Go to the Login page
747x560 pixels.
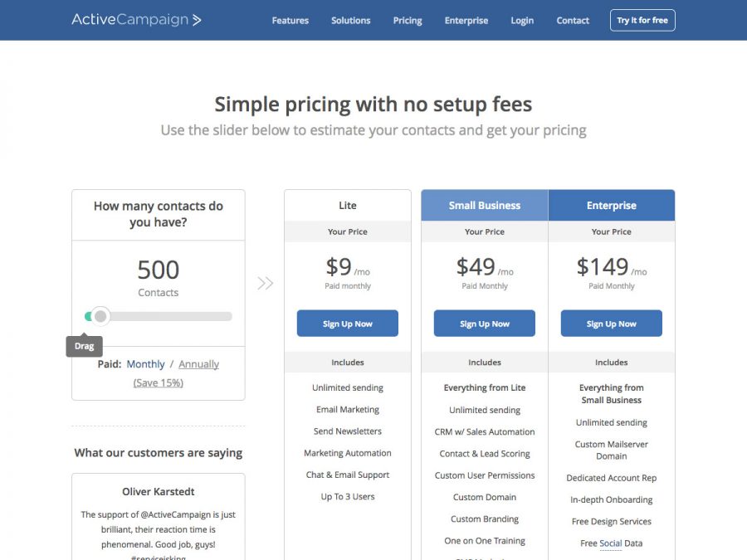point(522,20)
